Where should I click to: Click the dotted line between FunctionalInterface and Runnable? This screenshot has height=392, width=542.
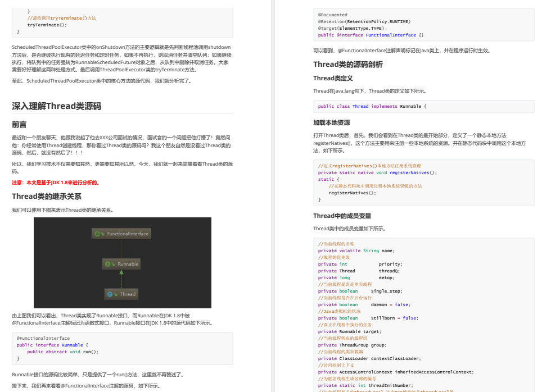121,249
